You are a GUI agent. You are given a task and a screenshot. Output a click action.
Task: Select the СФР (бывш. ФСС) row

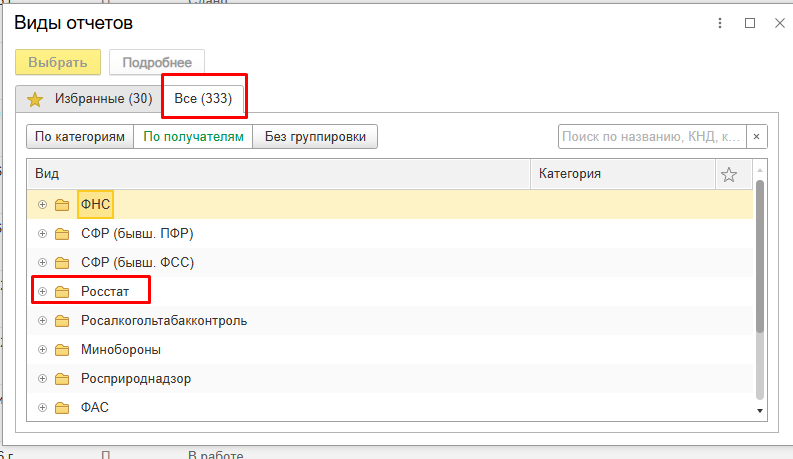point(390,263)
